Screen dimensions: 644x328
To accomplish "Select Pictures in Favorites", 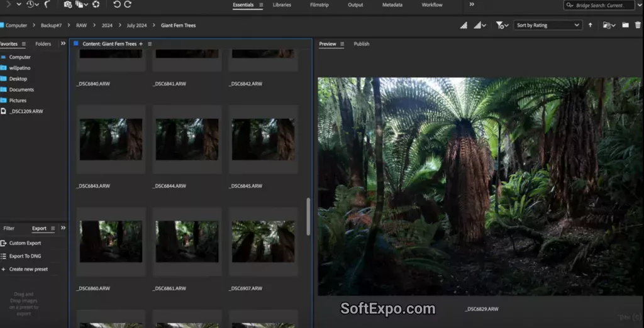I will click(18, 101).
